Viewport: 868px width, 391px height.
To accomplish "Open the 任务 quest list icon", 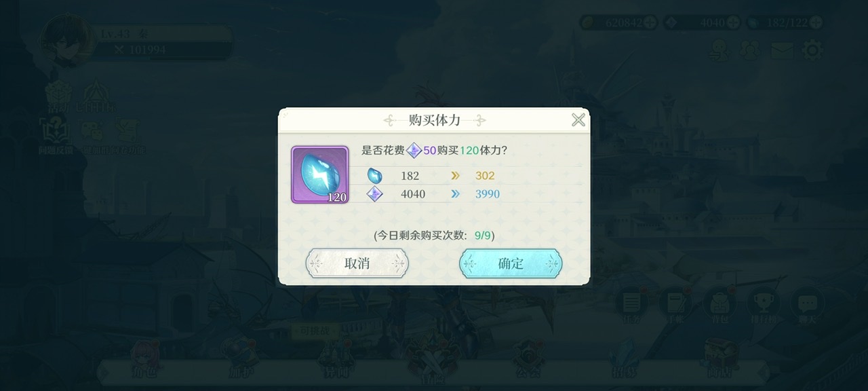I will pyautogui.click(x=631, y=305).
